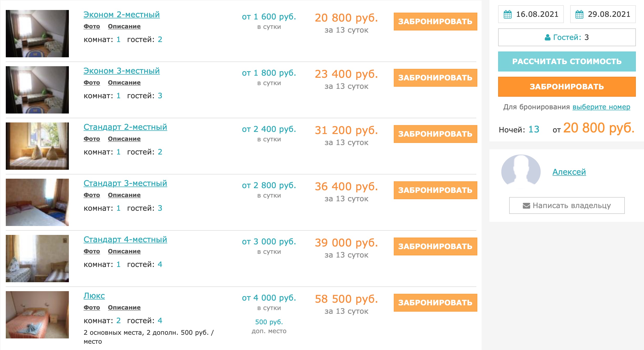Click the guest person icon
The width and height of the screenshot is (644, 350).
coord(548,38)
